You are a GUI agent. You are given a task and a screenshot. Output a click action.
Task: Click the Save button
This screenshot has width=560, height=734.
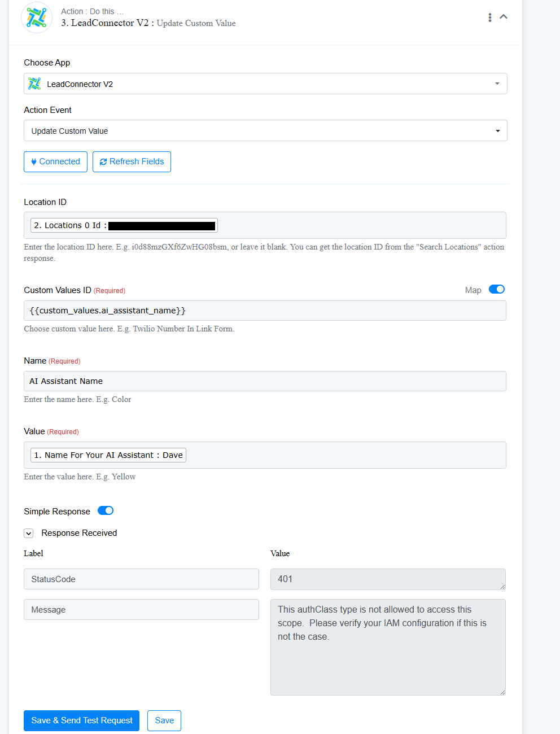click(x=164, y=720)
